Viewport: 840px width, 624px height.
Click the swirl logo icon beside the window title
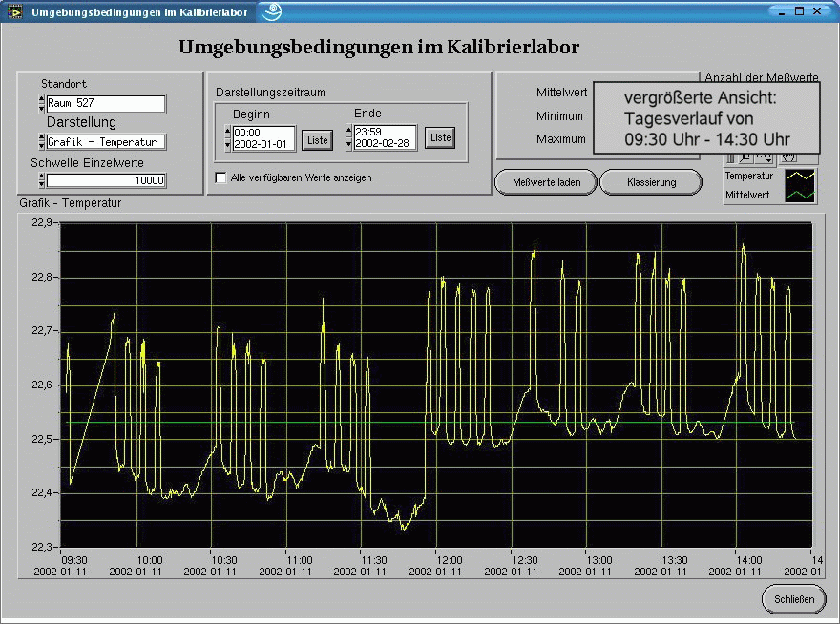click(272, 11)
